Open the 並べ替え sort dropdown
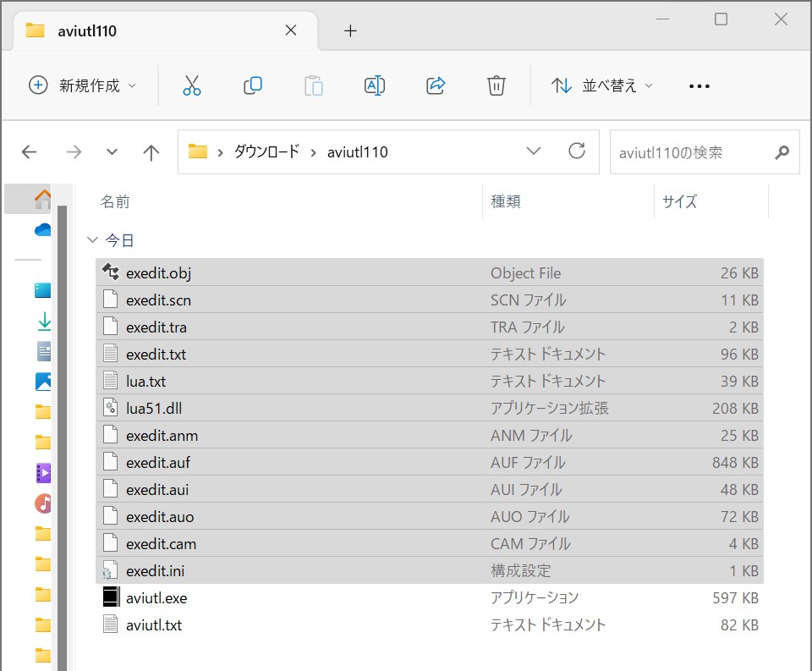 click(601, 85)
